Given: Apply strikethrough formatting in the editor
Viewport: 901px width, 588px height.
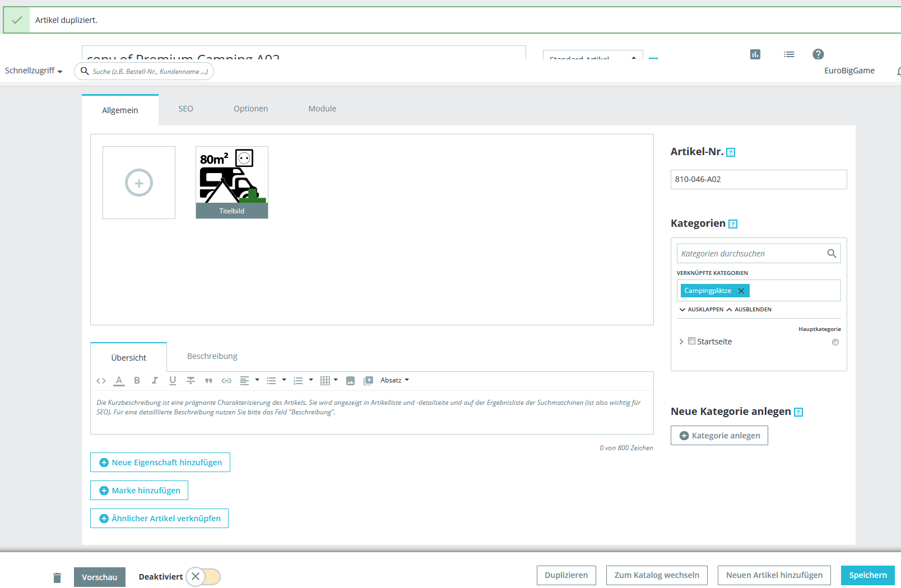Looking at the screenshot, I should click(x=191, y=381).
